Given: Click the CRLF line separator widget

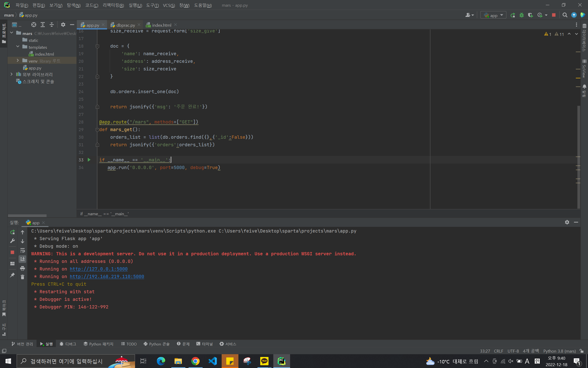Looking at the screenshot, I should 498,351.
